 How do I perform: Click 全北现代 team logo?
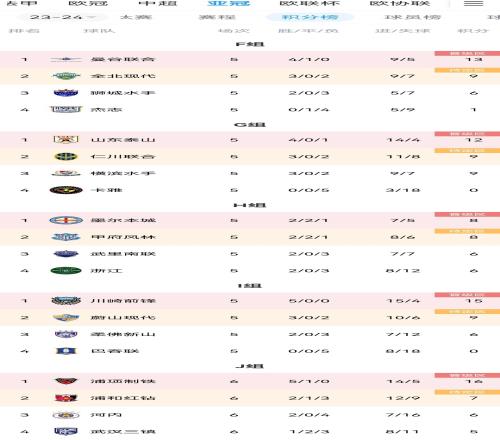[66, 76]
